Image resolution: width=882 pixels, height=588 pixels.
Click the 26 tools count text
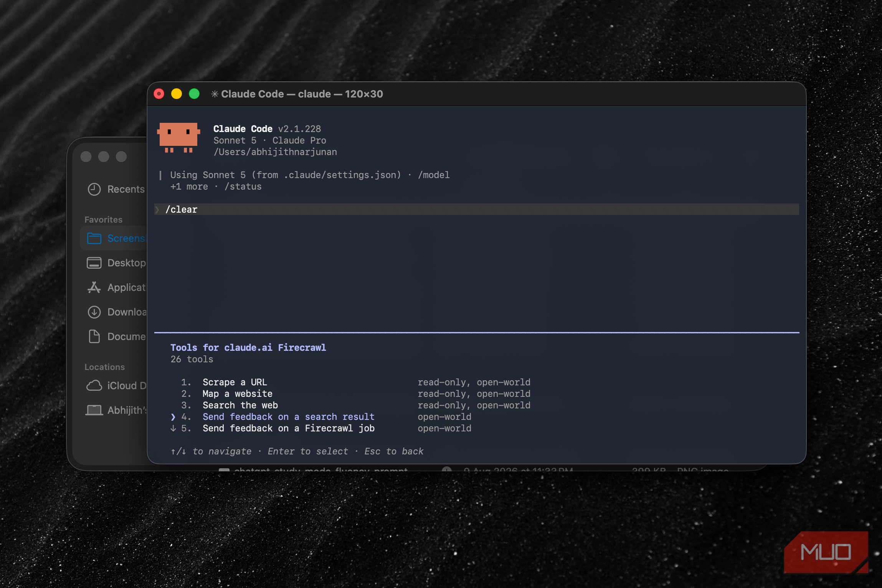[192, 359]
